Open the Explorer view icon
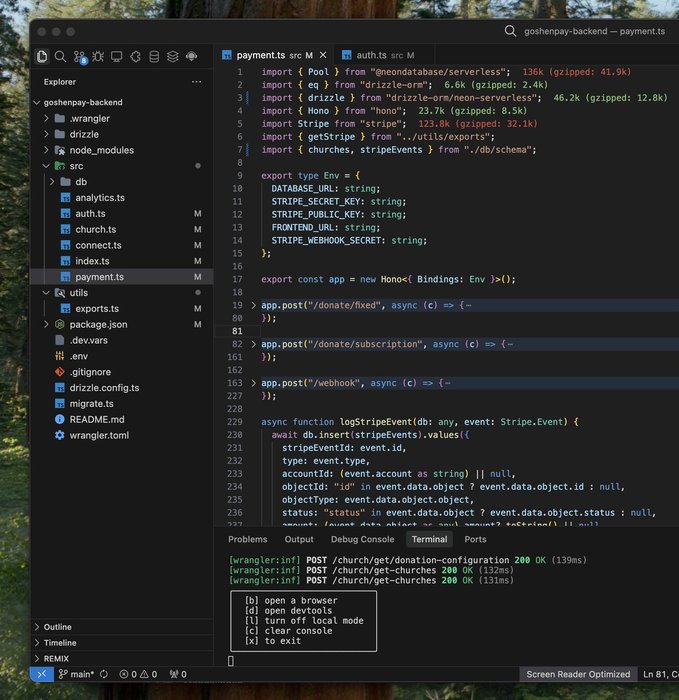 (42, 56)
